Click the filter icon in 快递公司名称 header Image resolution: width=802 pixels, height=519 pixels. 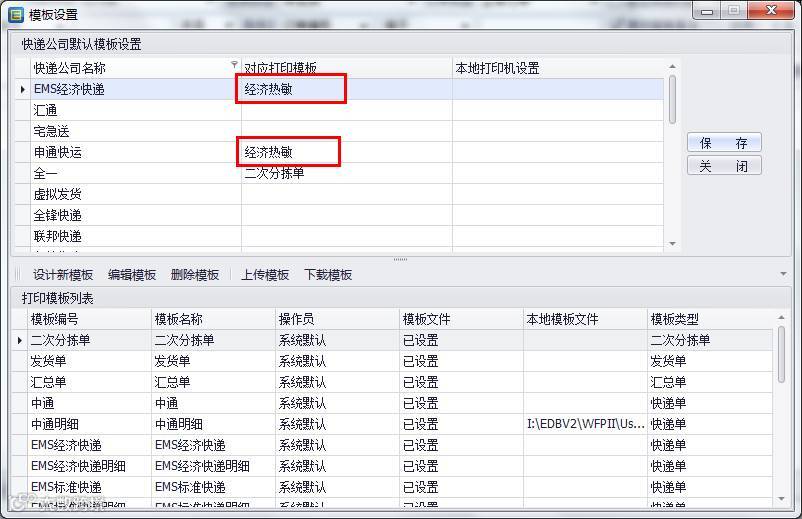tap(234, 64)
